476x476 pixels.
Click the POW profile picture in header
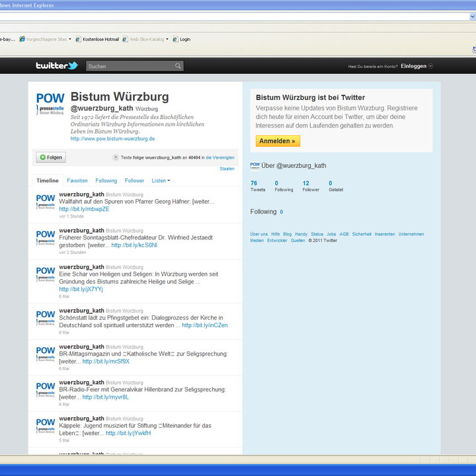[x=50, y=104]
